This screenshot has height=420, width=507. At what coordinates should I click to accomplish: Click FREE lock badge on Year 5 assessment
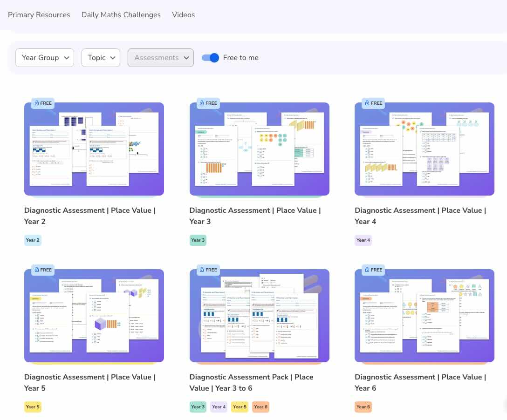42,270
